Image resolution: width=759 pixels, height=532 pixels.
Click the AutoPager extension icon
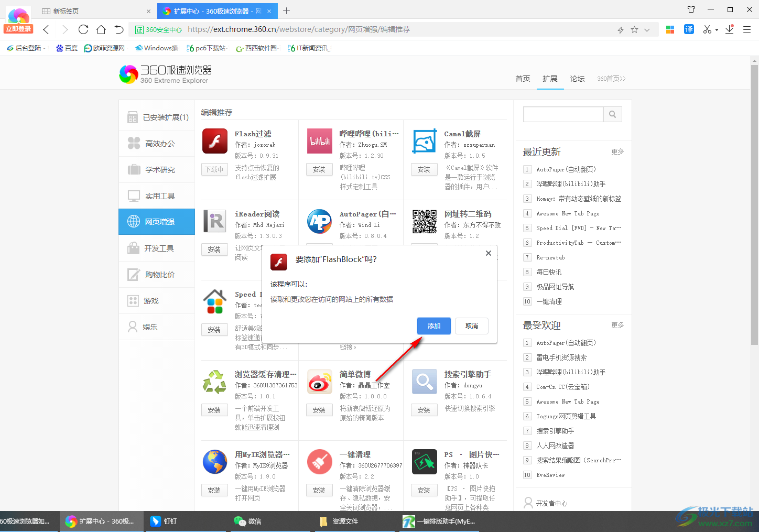(320, 222)
